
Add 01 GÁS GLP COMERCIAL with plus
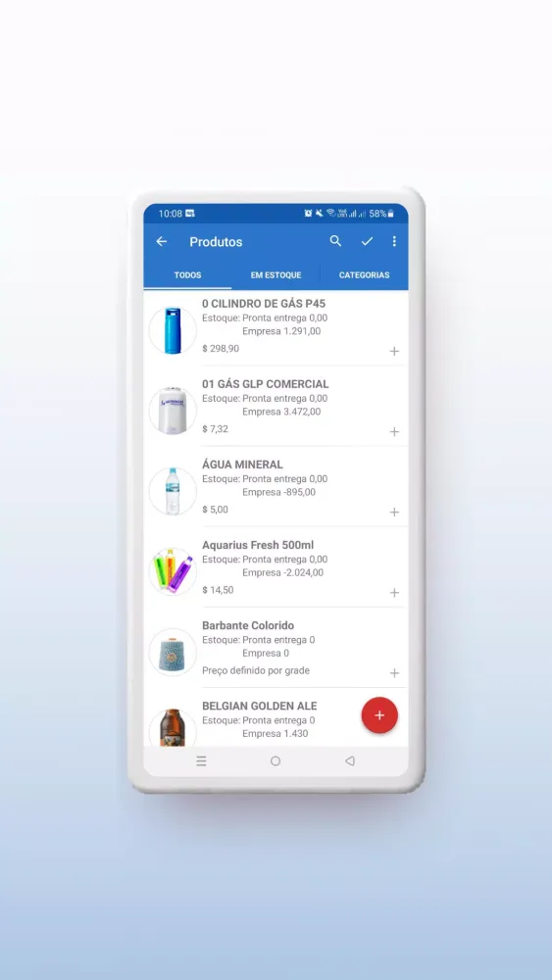coord(394,432)
